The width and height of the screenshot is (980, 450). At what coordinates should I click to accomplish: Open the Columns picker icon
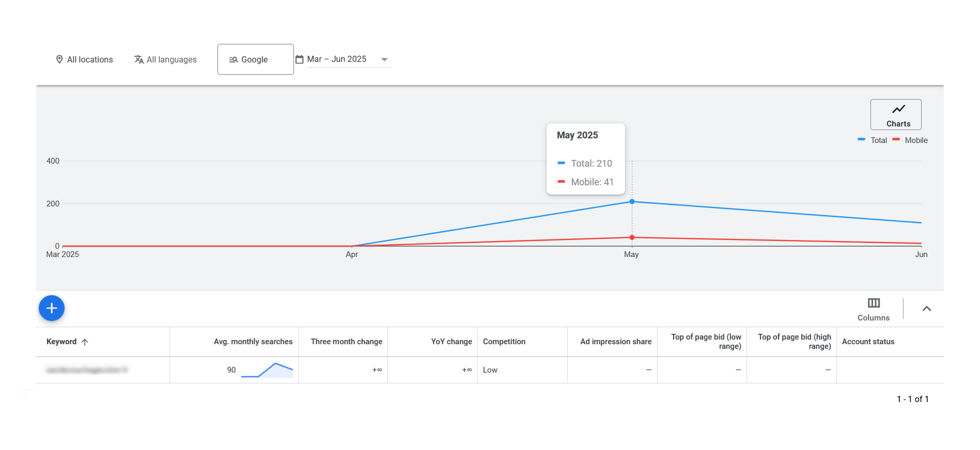click(874, 303)
